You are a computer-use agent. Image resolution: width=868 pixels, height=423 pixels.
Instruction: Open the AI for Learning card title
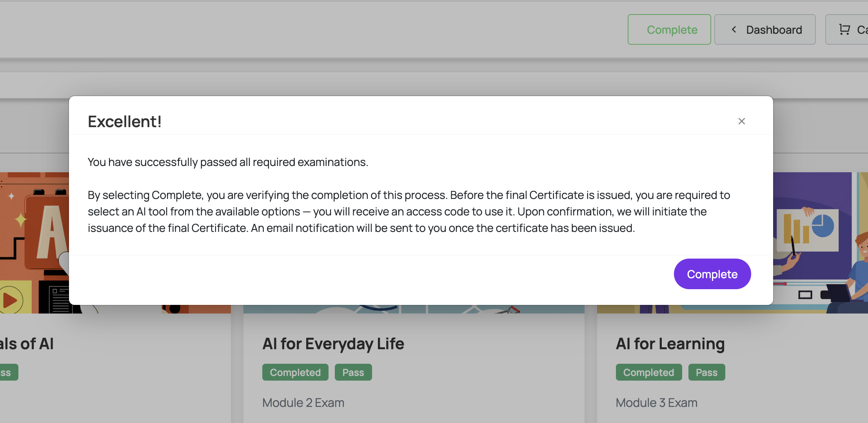[670, 344]
